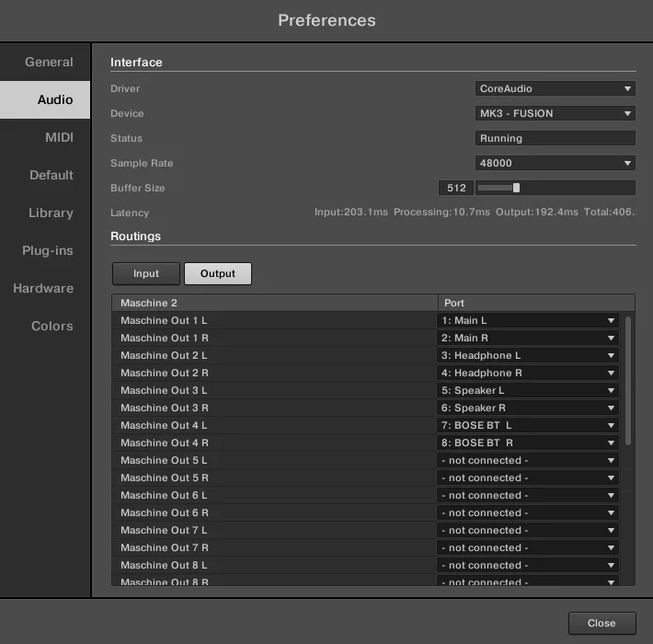
Task: Switch routings to the Input tab
Action: (x=145, y=273)
